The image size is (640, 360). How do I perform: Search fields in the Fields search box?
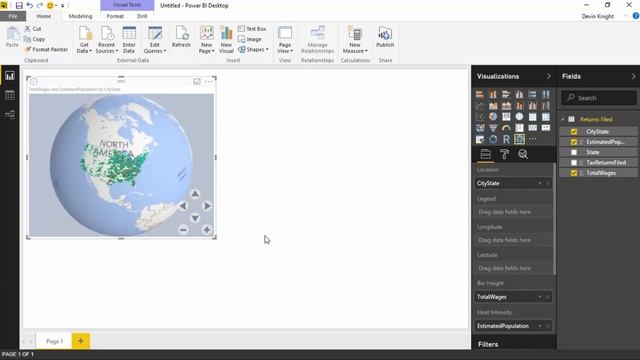click(x=598, y=98)
